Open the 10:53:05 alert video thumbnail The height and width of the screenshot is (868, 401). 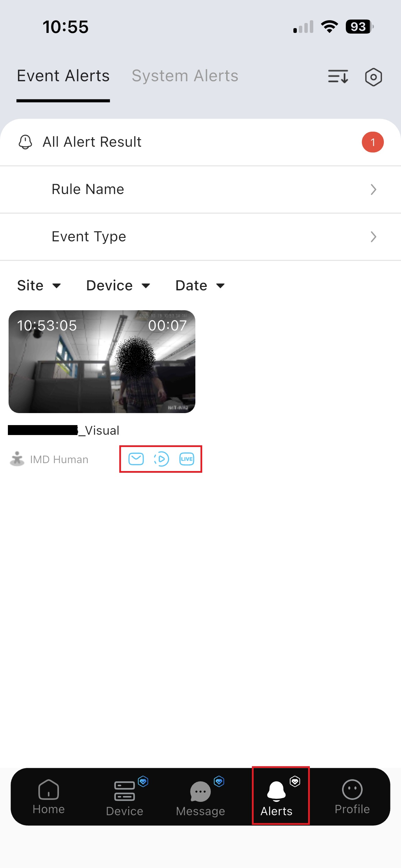click(x=102, y=361)
